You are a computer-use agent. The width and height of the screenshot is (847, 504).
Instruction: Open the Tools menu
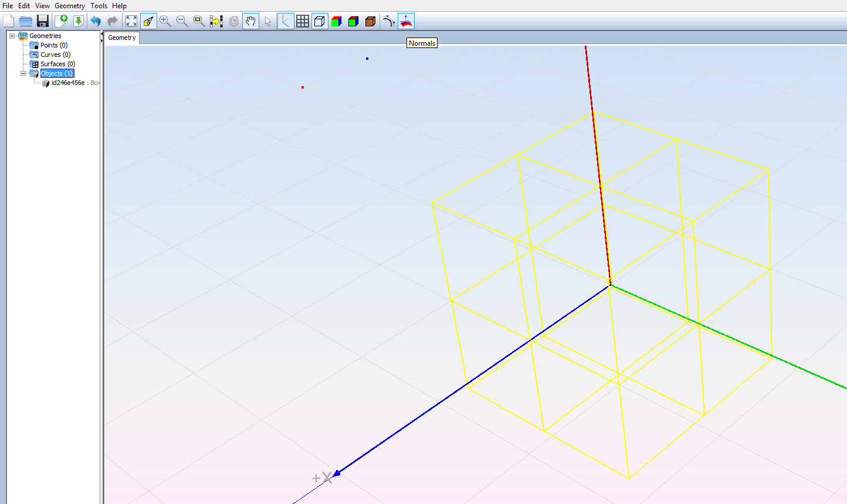coord(99,6)
